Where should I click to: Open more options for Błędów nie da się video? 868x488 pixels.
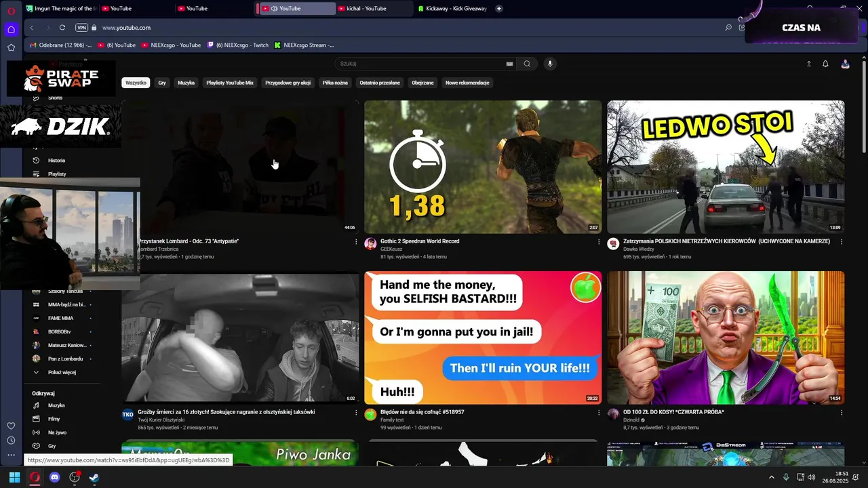tap(599, 413)
